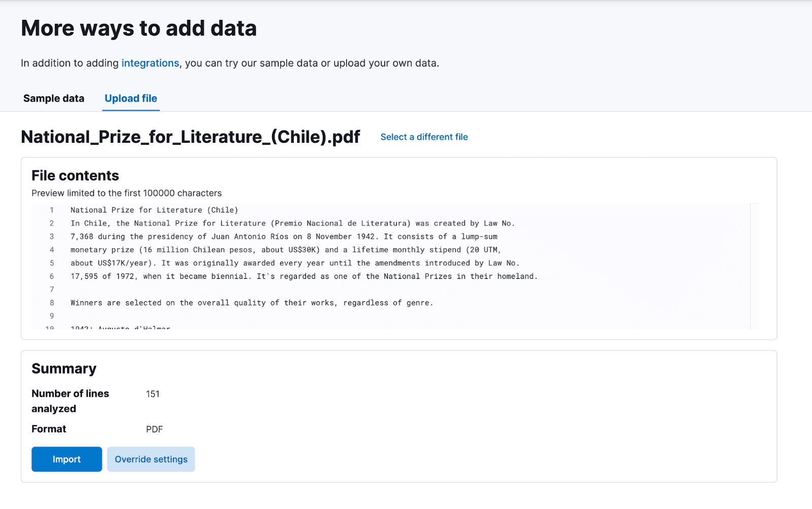Screen dimensions: 812x509
Task: Select line 8 about winners selection
Action: pos(252,302)
